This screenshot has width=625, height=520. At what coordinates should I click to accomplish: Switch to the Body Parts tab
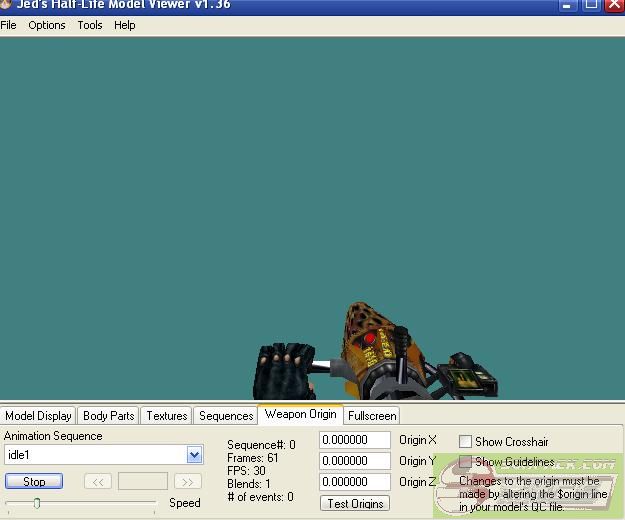pyautogui.click(x=108, y=416)
